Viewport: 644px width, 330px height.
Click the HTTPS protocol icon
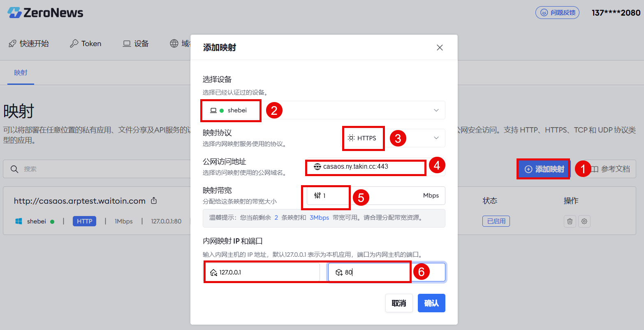pyautogui.click(x=351, y=138)
